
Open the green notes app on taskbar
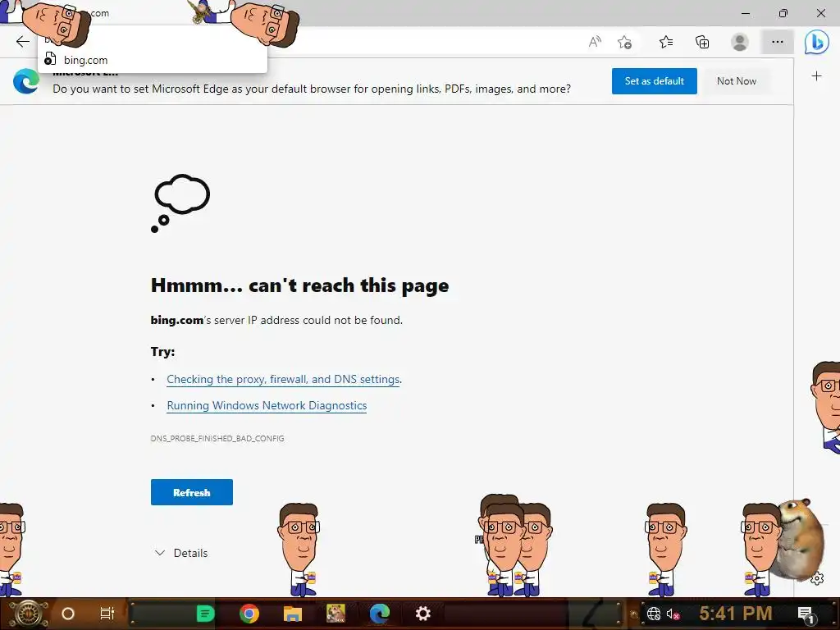point(206,614)
